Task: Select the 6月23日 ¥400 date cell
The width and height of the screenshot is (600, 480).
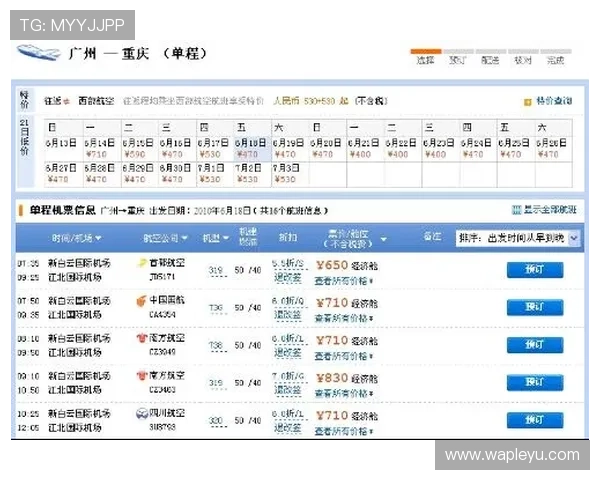Action: click(x=439, y=149)
